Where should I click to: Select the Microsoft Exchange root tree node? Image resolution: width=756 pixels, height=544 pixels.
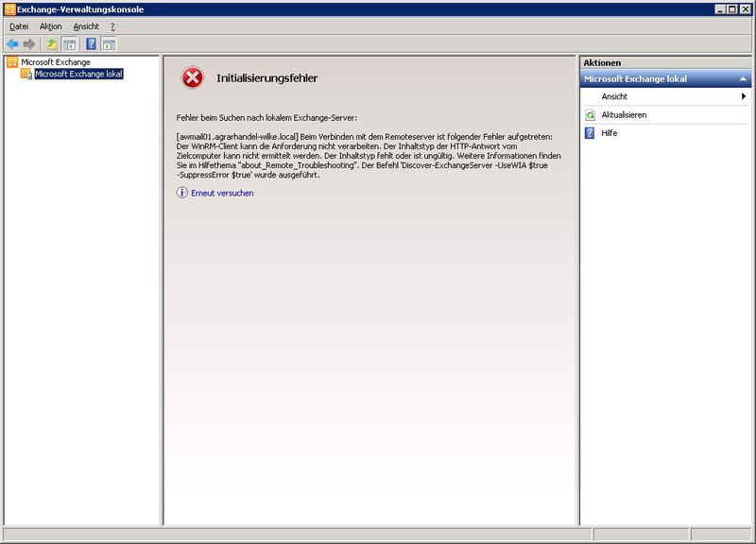click(x=56, y=62)
